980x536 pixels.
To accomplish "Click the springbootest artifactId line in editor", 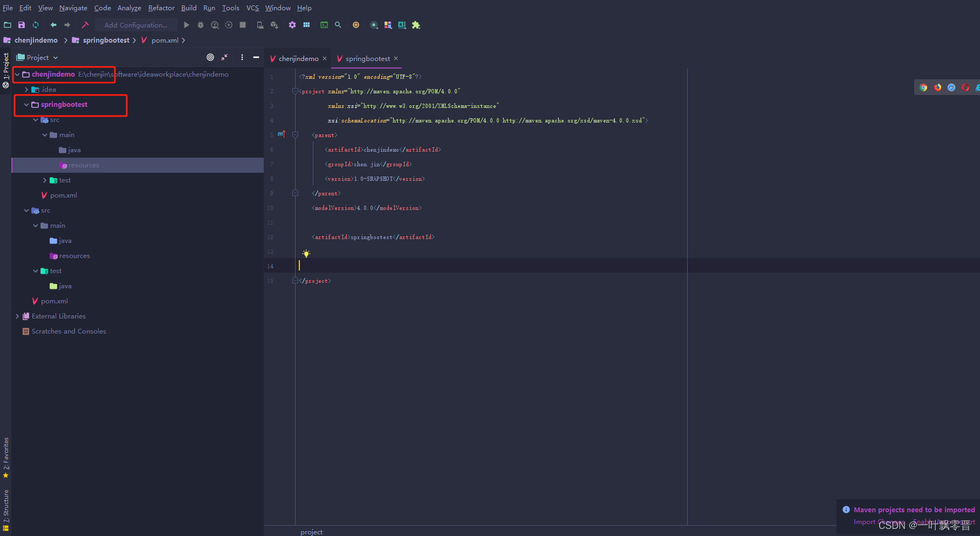I will [x=373, y=237].
